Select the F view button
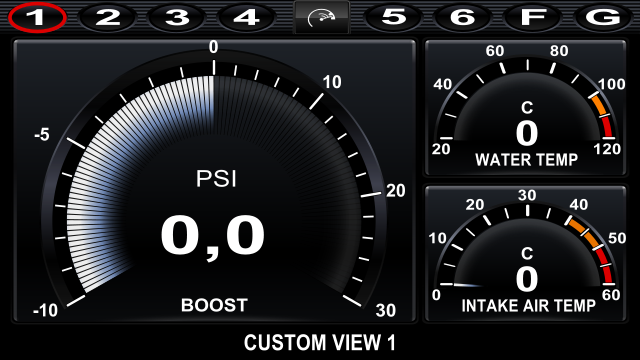 pos(533,18)
